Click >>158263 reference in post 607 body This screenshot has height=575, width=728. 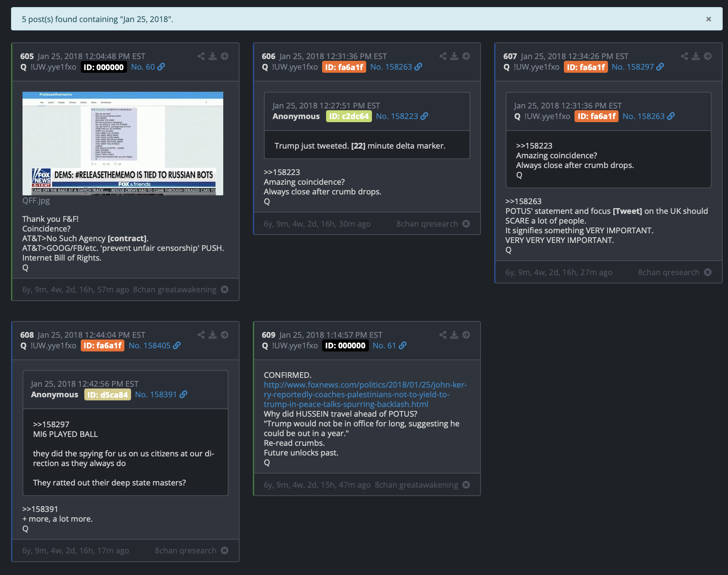click(x=523, y=202)
